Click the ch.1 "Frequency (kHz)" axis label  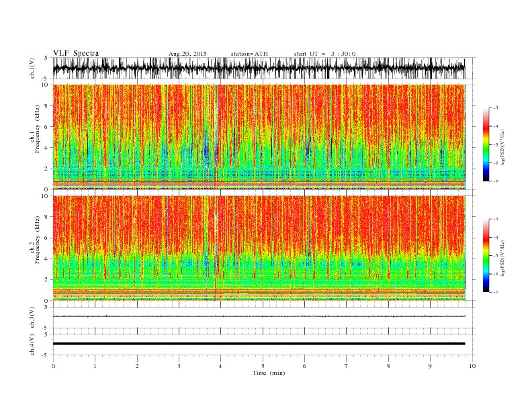point(38,129)
